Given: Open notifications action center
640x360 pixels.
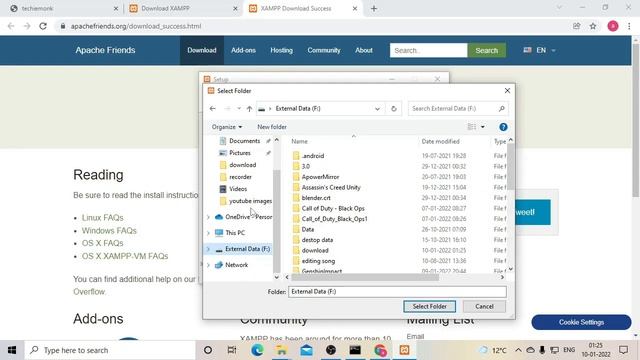Looking at the screenshot, I should pos(623,350).
